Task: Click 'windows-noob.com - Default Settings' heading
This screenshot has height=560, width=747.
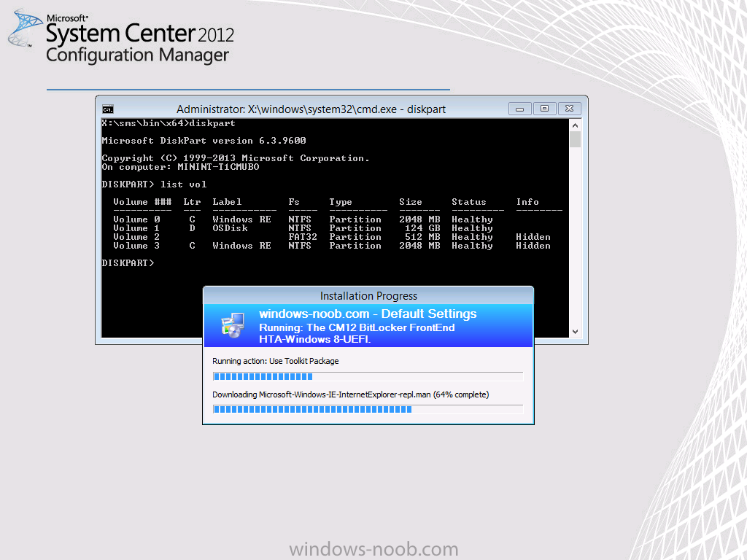Action: click(x=368, y=314)
